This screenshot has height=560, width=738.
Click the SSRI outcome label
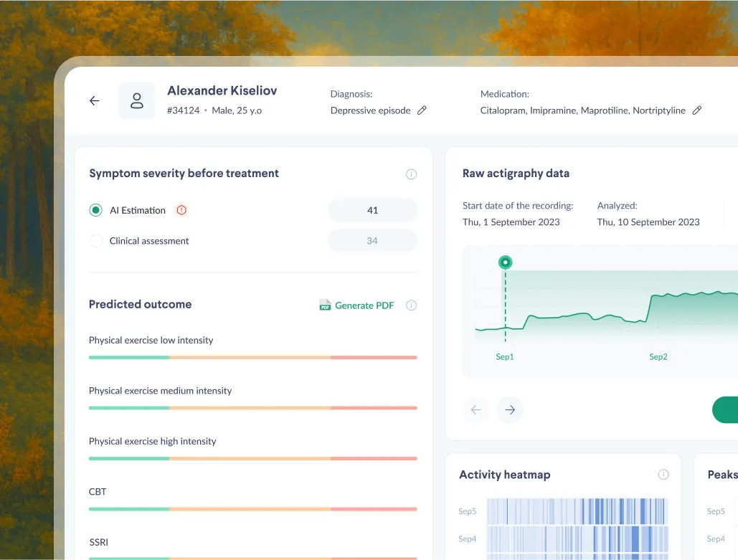[x=99, y=542]
